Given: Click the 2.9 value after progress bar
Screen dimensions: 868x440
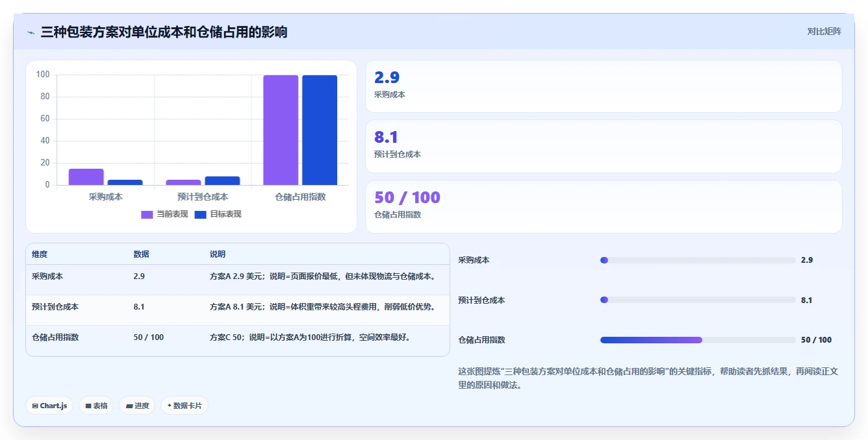Looking at the screenshot, I should coord(807,260).
